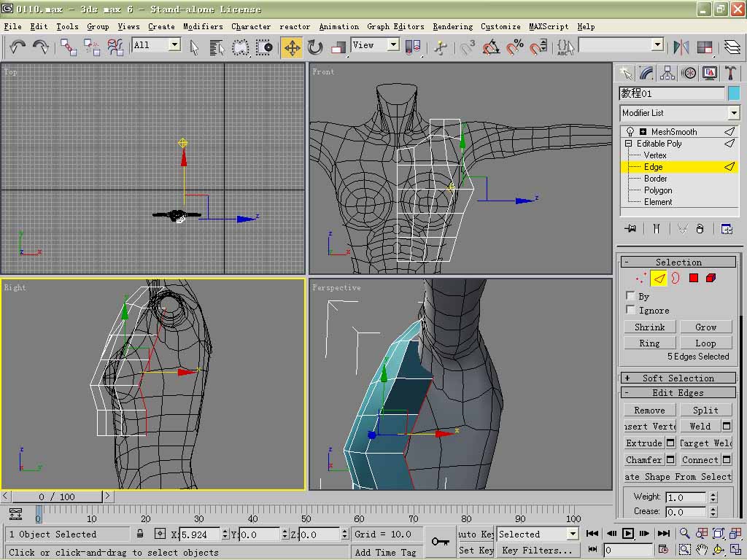747x560 pixels.
Task: Click the Weight spinner arrows
Action: 713,497
